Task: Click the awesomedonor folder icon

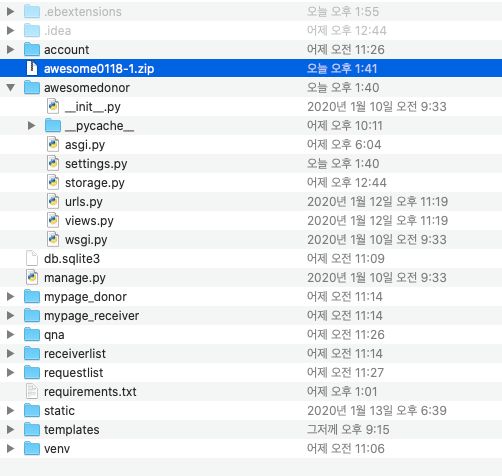Action: (x=32, y=88)
